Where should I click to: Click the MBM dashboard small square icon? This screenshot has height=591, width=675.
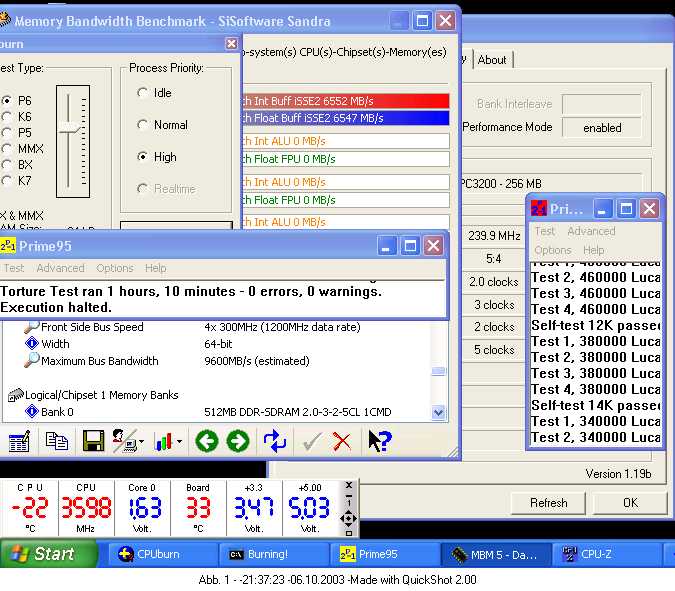coord(349,533)
